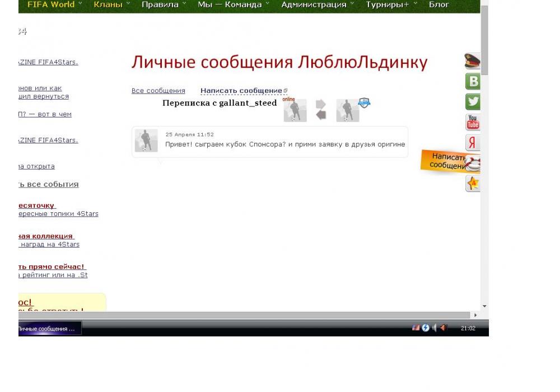
Task: Click the lifebuoy help sidebar icon
Action: (x=474, y=164)
